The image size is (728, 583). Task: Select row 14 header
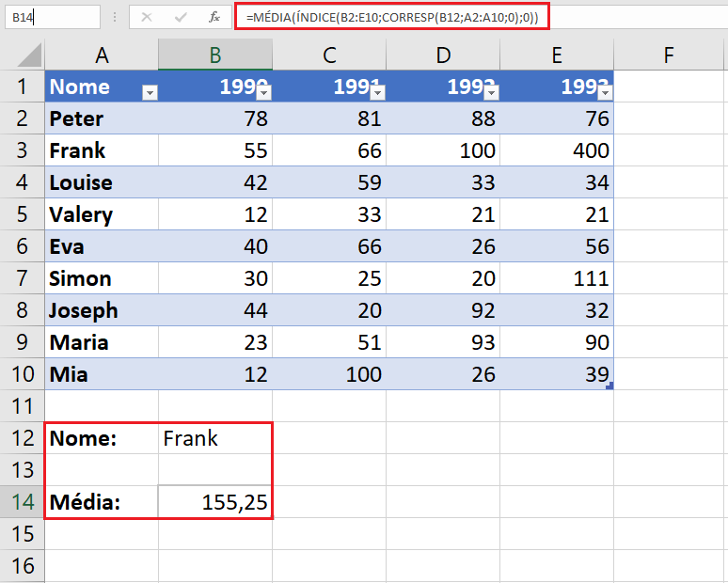point(22,502)
